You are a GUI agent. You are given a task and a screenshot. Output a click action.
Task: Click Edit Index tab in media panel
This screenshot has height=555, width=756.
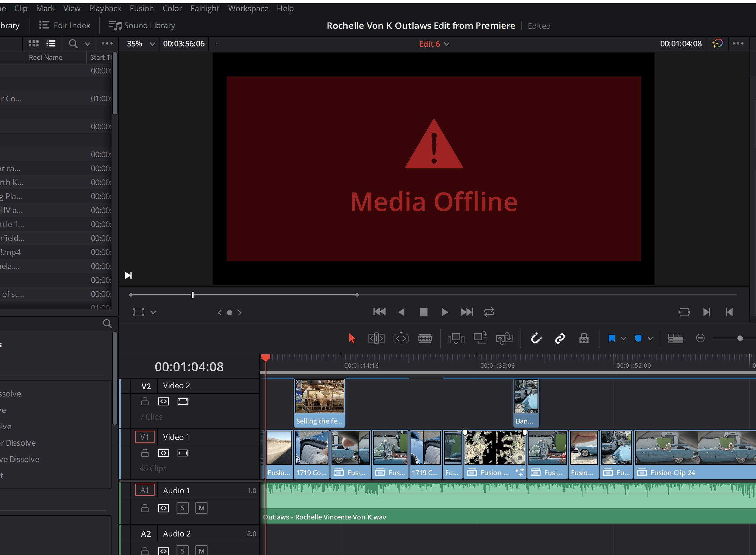(65, 25)
